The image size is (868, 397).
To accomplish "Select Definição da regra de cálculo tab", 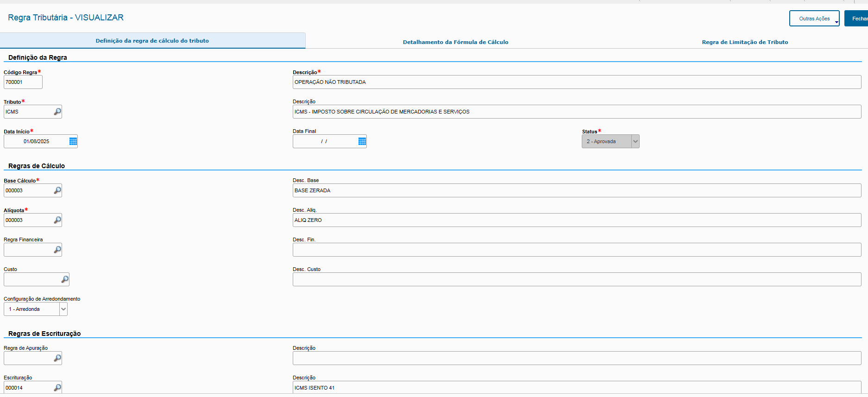I will click(x=152, y=41).
